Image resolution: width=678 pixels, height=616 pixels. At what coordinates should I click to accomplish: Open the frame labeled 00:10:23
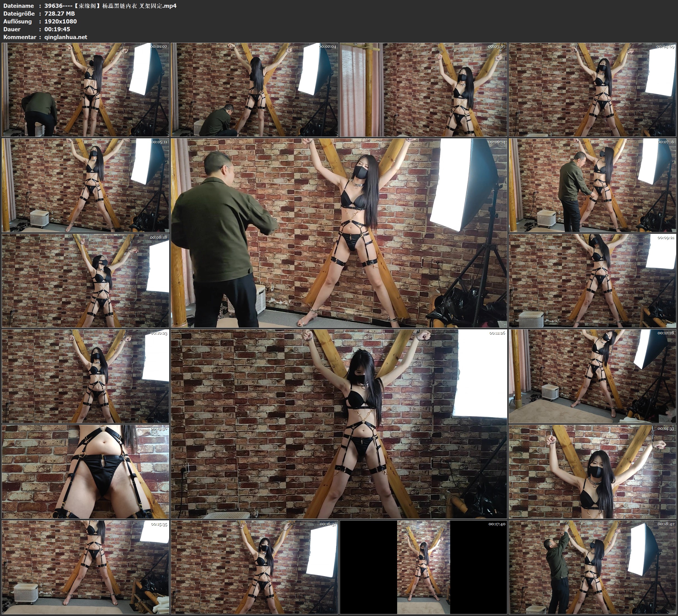coord(85,376)
